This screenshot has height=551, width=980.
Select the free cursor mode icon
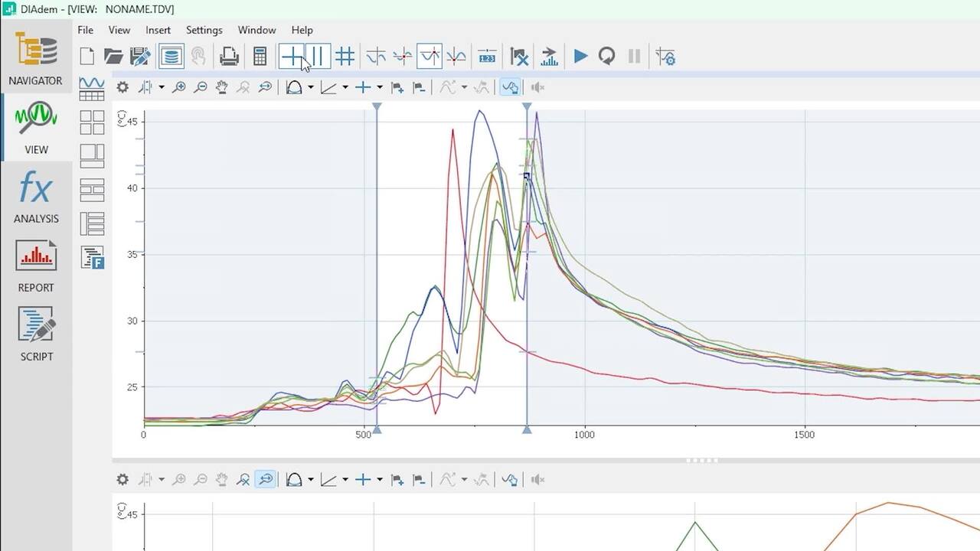376,57
